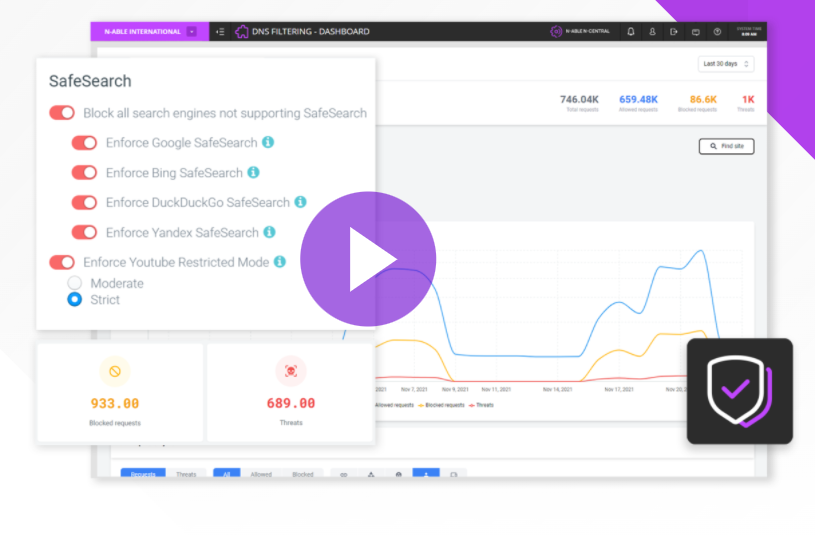Toggle Blocked requests legend entry
The height and width of the screenshot is (536, 815).
point(441,405)
